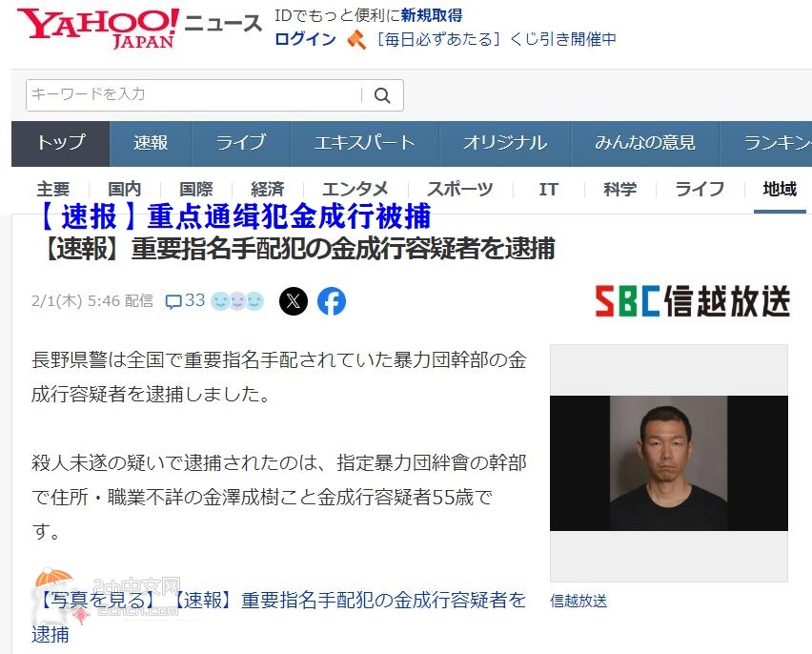Viewport: 812px width, 654px height.
Task: Click the search magnifier icon
Action: [382, 95]
